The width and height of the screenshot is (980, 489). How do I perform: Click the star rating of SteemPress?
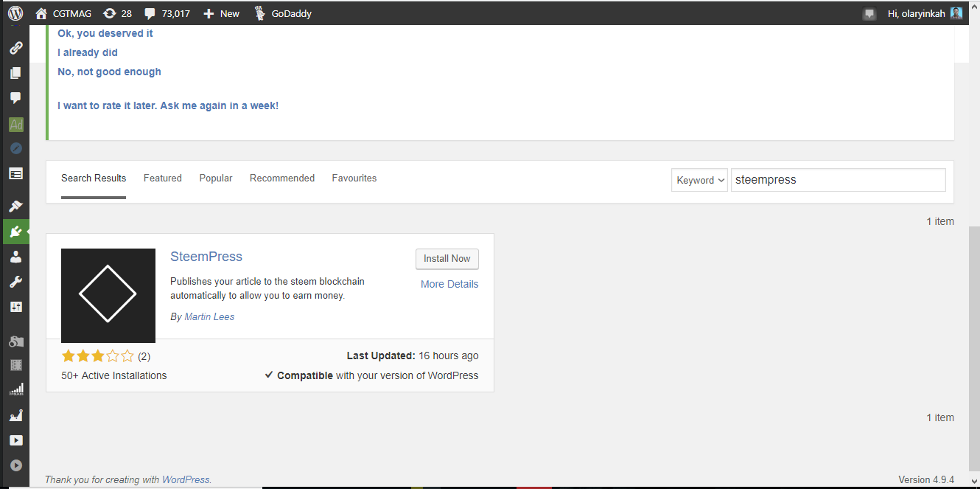pyautogui.click(x=98, y=356)
